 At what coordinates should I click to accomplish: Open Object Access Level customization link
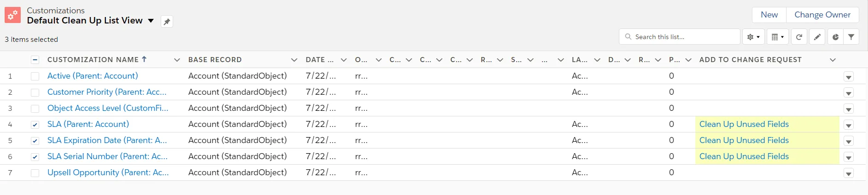108,108
